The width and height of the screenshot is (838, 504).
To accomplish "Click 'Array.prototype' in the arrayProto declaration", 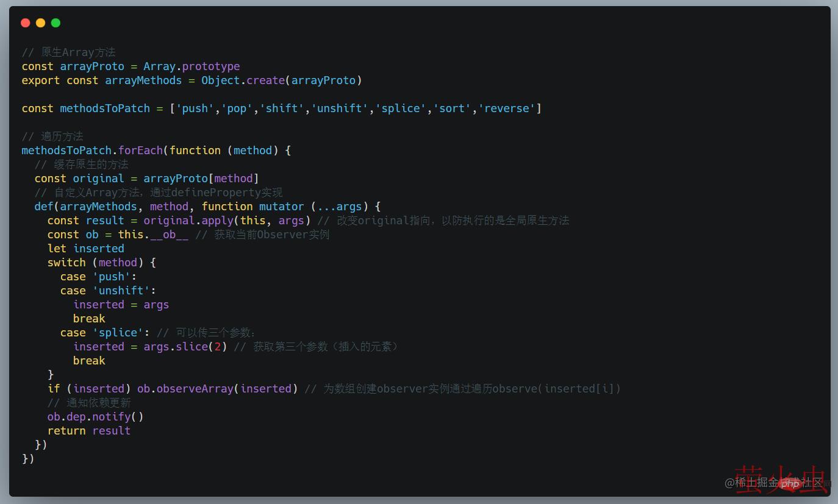I will coord(192,66).
